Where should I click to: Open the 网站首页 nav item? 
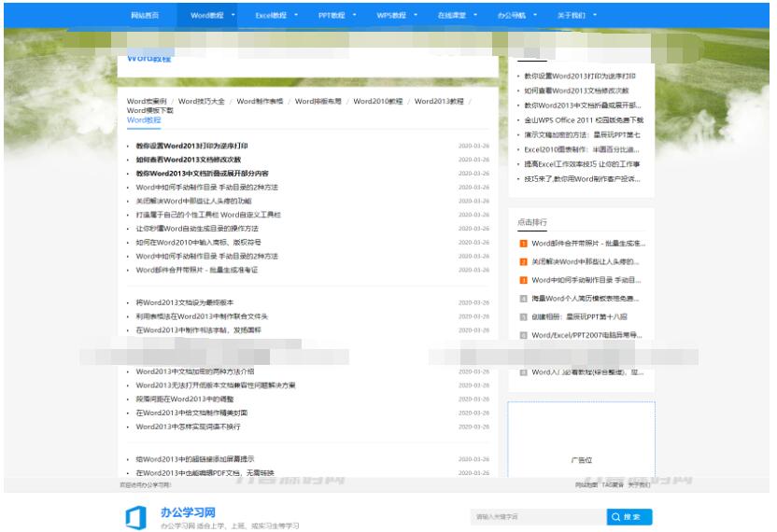coord(145,15)
